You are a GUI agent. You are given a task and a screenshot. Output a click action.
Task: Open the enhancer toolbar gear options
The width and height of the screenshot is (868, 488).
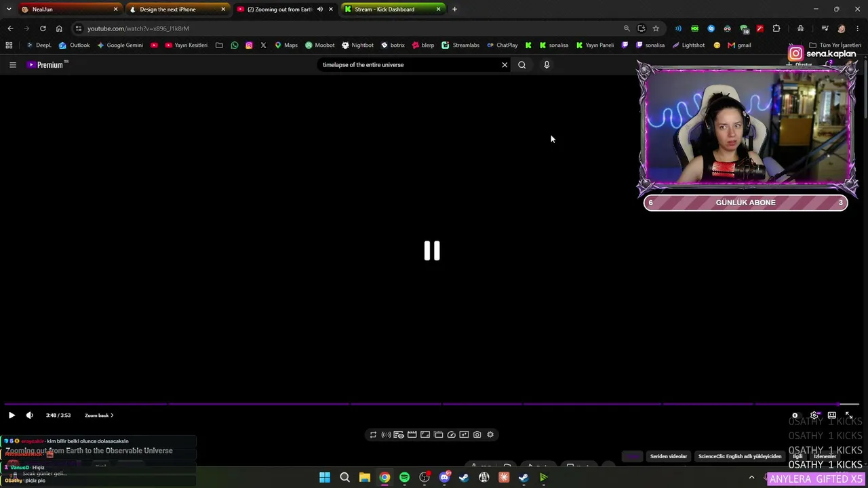click(x=490, y=435)
